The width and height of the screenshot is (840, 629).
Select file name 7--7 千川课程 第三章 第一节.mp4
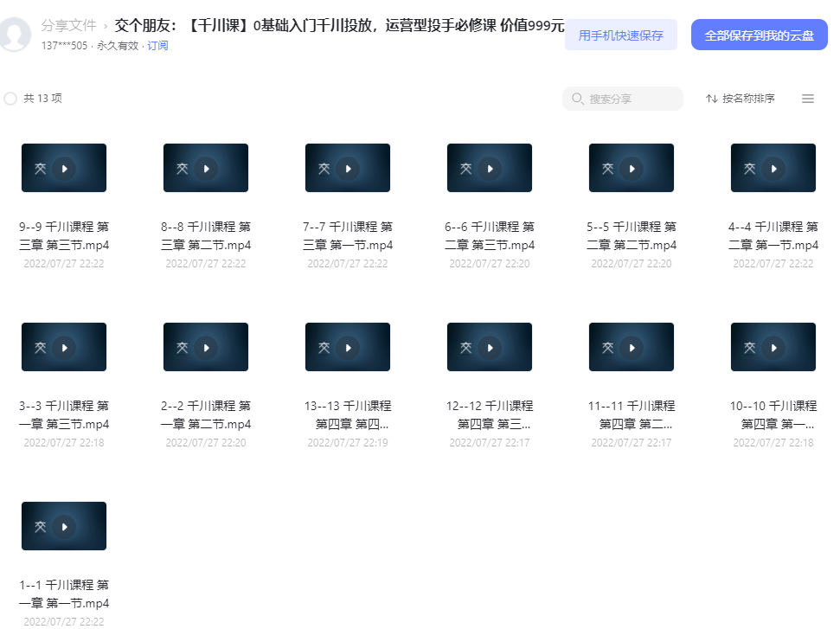348,235
